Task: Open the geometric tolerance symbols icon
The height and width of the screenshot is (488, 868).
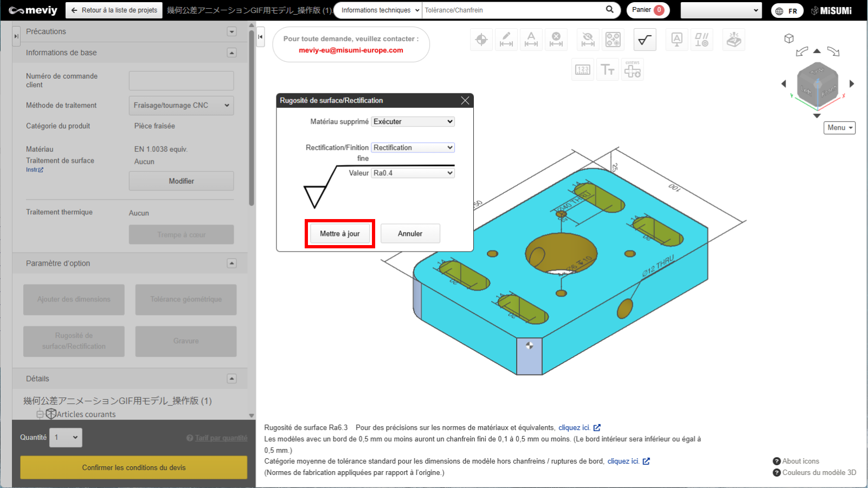Action: point(702,40)
